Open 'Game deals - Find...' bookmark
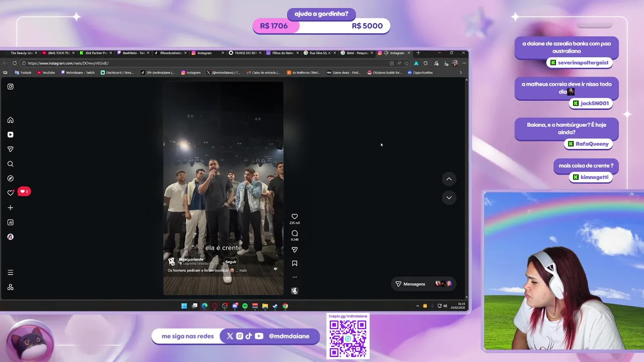Screen dimensions: 644x362 click(344, 72)
